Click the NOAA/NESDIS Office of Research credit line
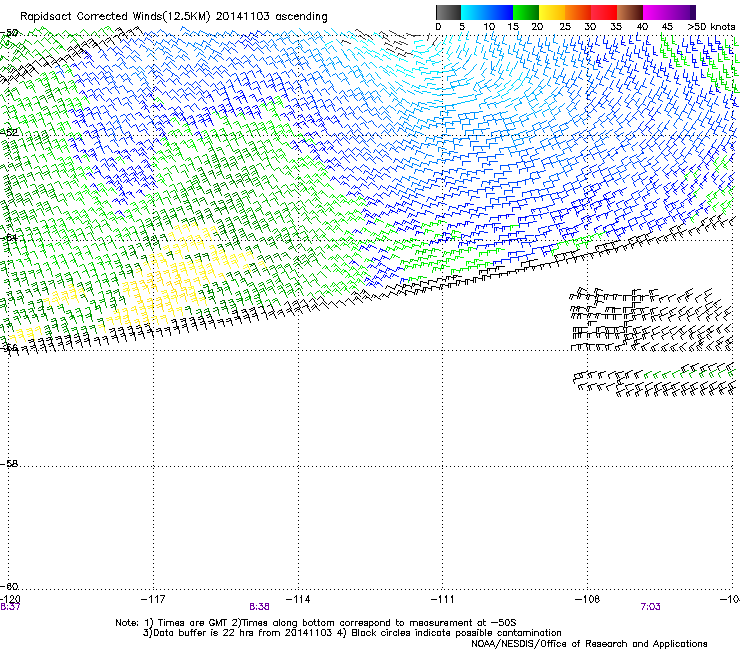Image resolution: width=740 pixels, height=650 pixels. 589,644
